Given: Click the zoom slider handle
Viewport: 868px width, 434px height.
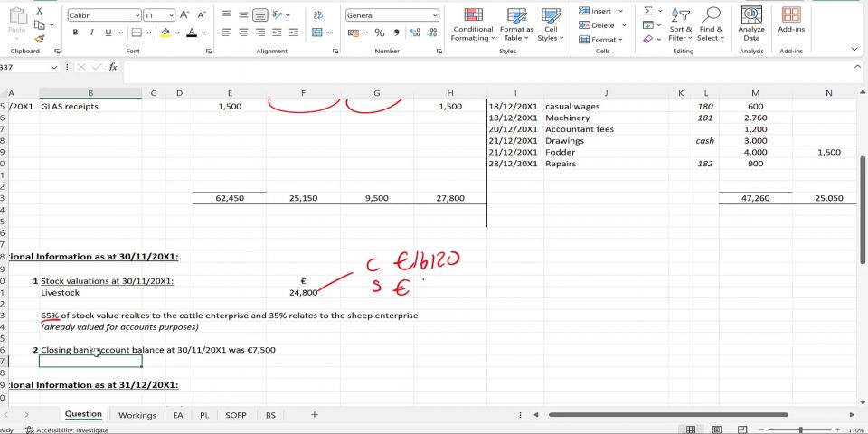Looking at the screenshot, I should (x=800, y=430).
